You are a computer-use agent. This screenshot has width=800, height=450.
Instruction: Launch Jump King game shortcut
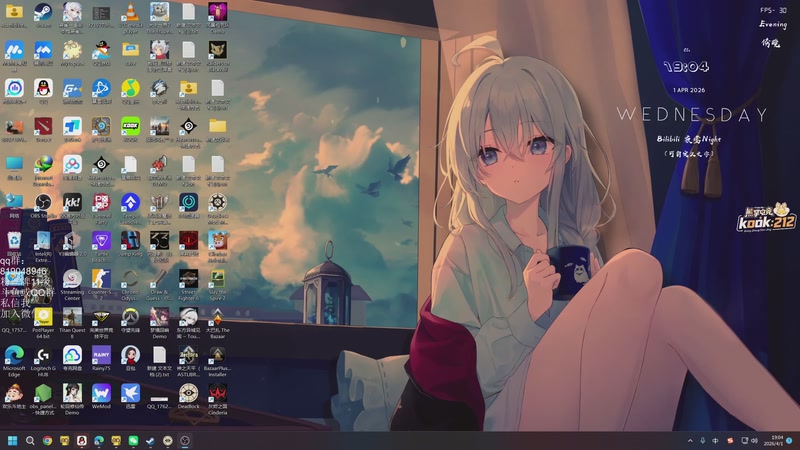click(x=131, y=244)
